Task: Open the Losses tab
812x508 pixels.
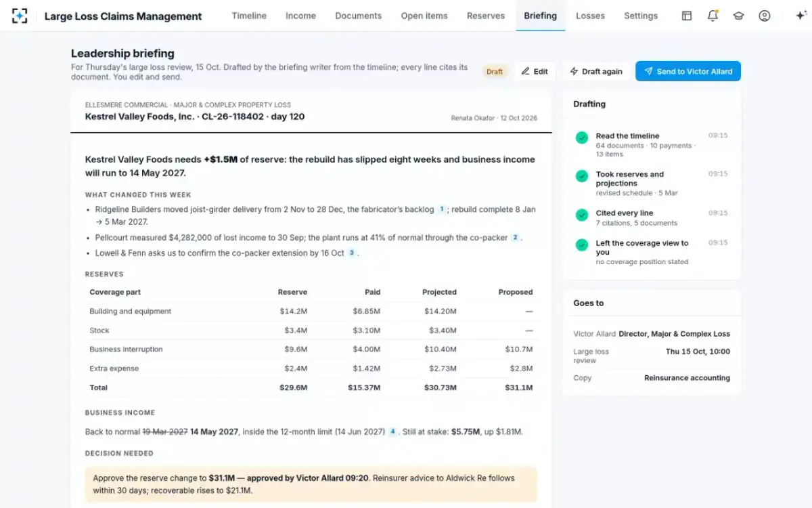Action: (590, 16)
